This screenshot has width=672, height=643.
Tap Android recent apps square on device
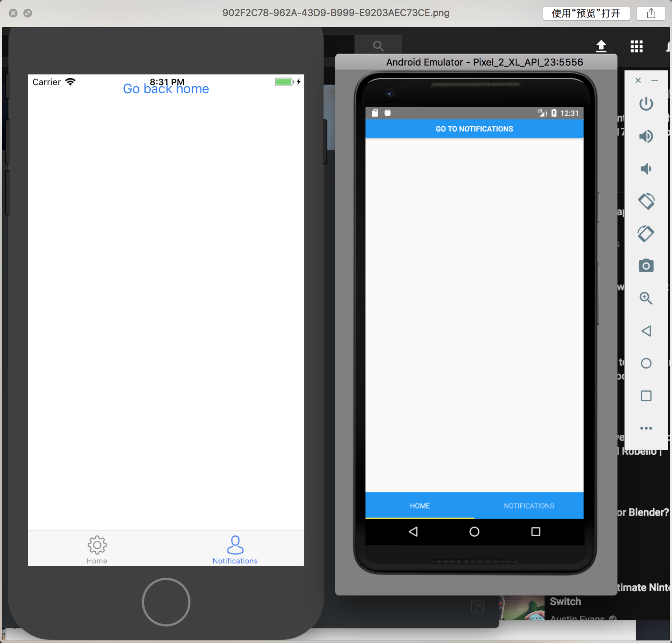(535, 532)
